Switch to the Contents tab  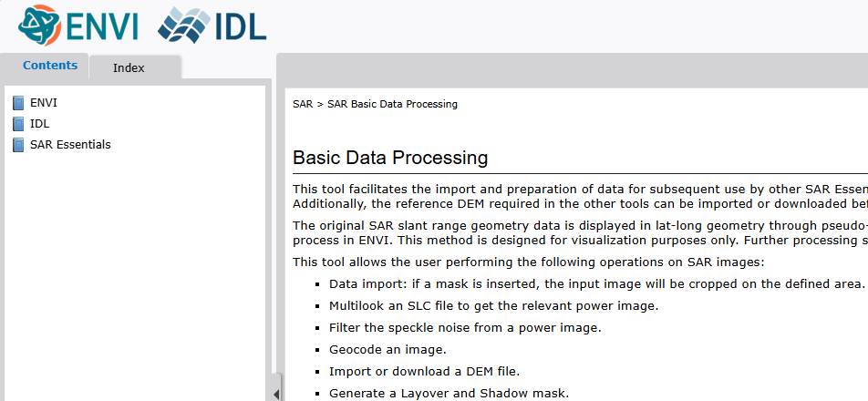pyautogui.click(x=50, y=66)
